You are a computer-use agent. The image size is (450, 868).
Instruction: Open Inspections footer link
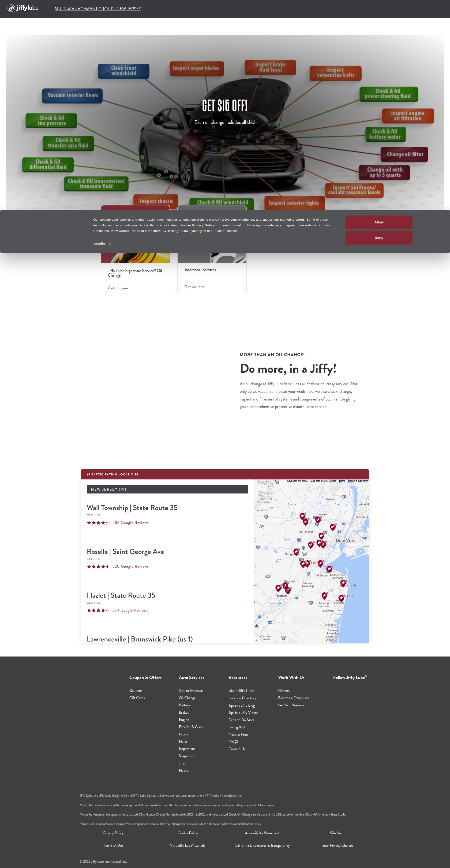tap(187, 749)
